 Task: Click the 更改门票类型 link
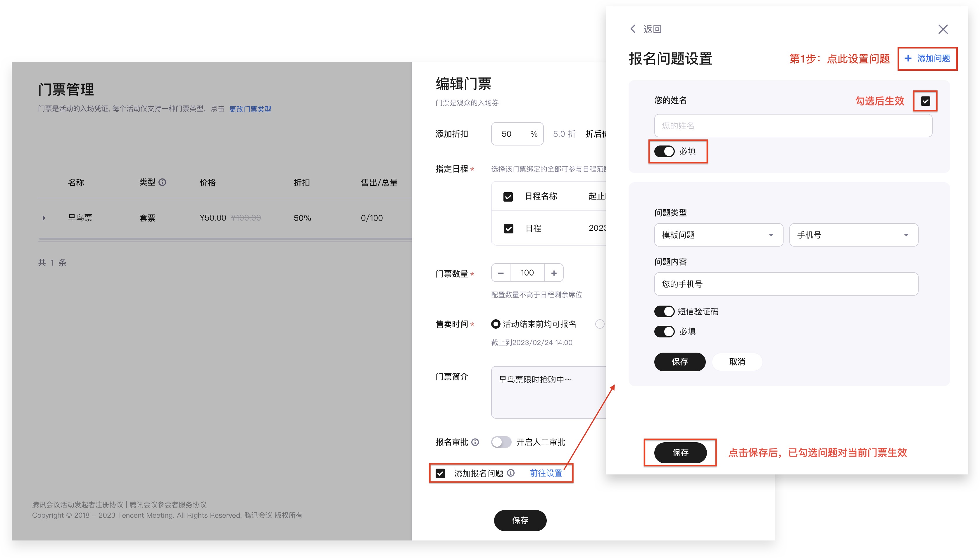coord(250,109)
